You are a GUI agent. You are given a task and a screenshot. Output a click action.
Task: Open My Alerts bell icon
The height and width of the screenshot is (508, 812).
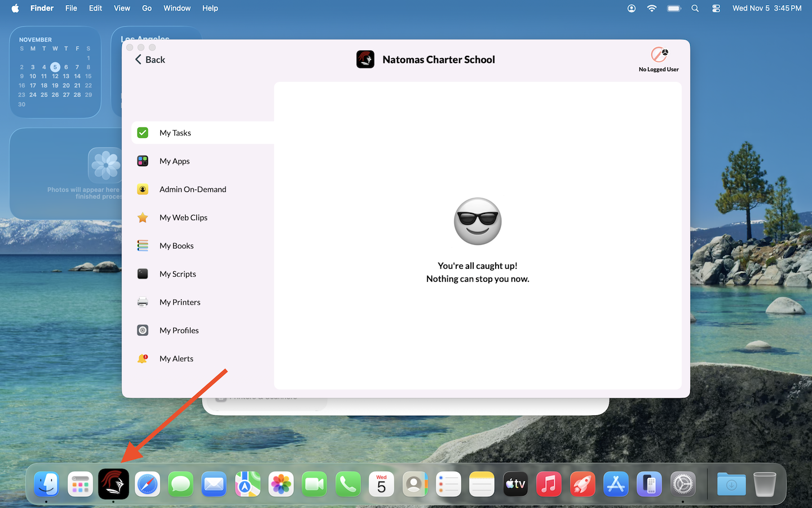tap(143, 358)
